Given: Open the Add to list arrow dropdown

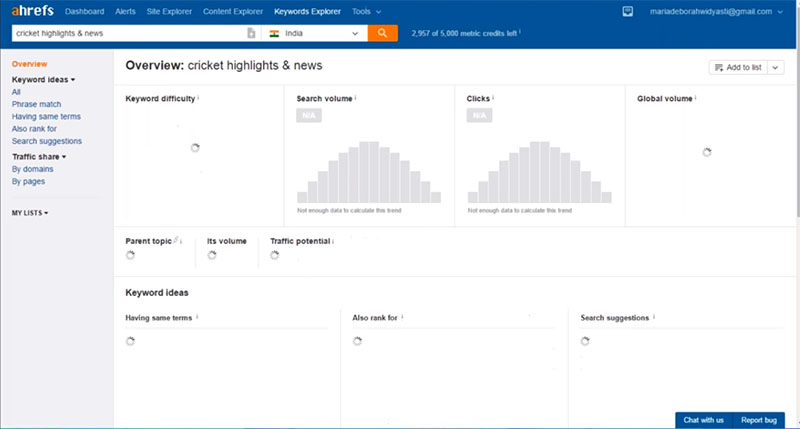Looking at the screenshot, I should (x=776, y=67).
